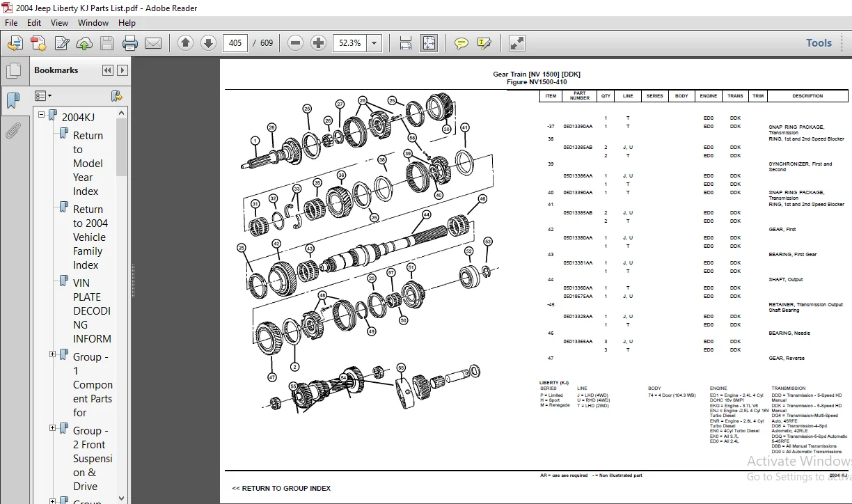Screen dimensions: 852x504
Task: Add a sticky note comment
Action: pos(461,43)
